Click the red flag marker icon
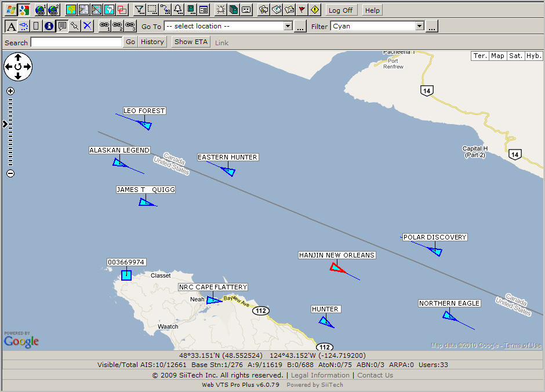 (x=302, y=10)
